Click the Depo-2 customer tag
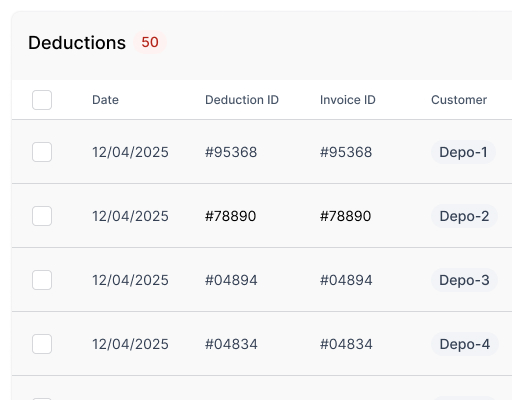Screen dimensions: 512x400 click(464, 216)
